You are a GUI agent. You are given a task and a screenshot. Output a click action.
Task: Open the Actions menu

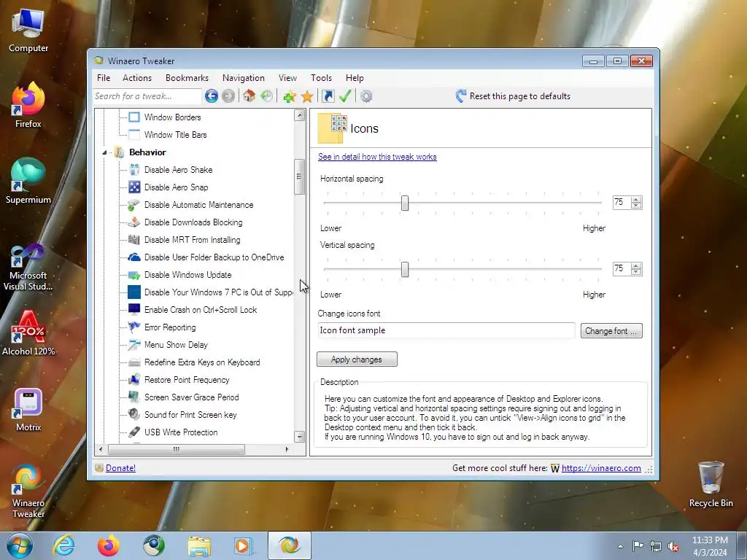137,78
